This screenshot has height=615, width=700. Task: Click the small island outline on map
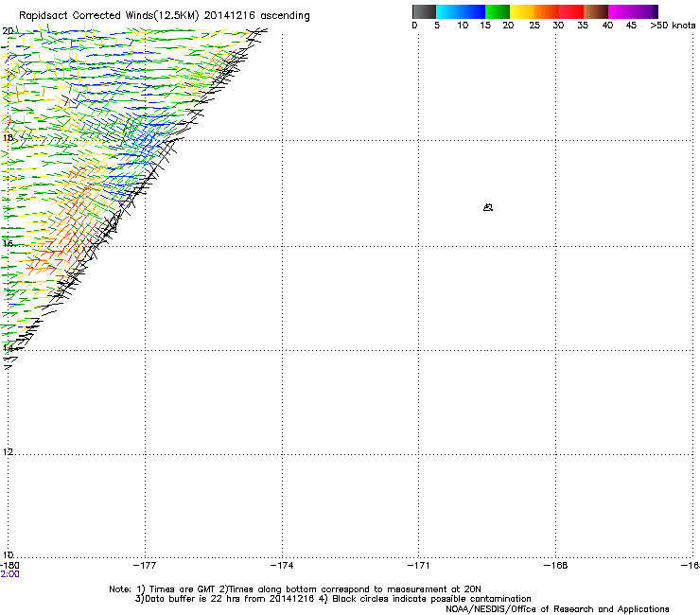[488, 207]
